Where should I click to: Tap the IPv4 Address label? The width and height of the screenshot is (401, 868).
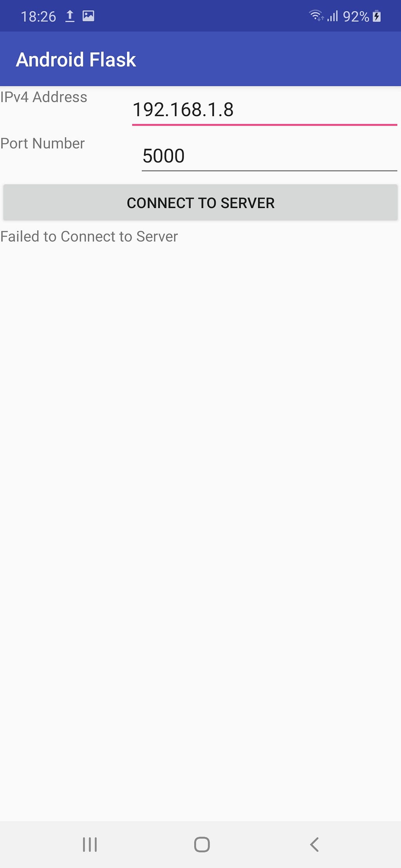43,97
